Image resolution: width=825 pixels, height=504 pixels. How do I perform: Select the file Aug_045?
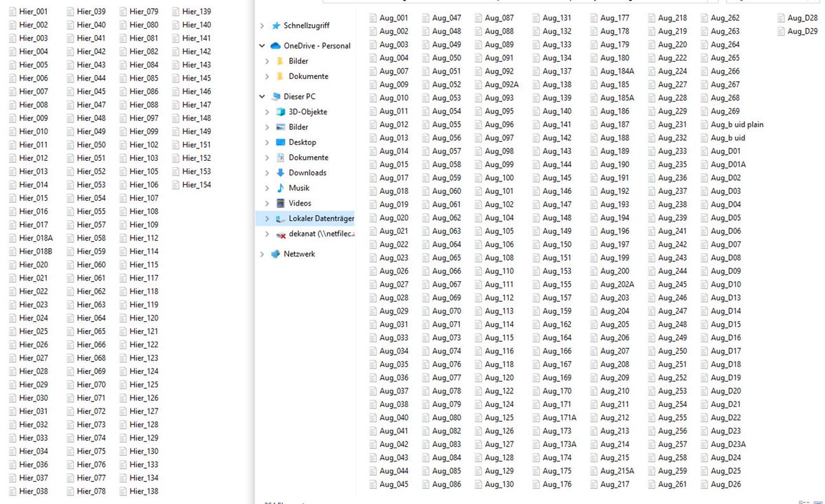click(x=394, y=484)
